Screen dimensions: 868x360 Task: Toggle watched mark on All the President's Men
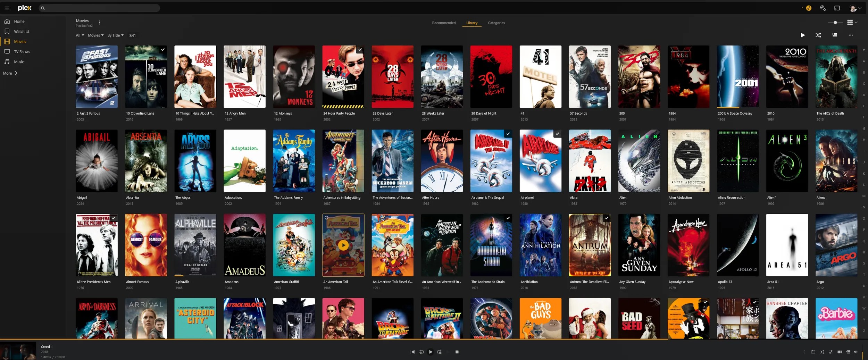click(x=114, y=218)
